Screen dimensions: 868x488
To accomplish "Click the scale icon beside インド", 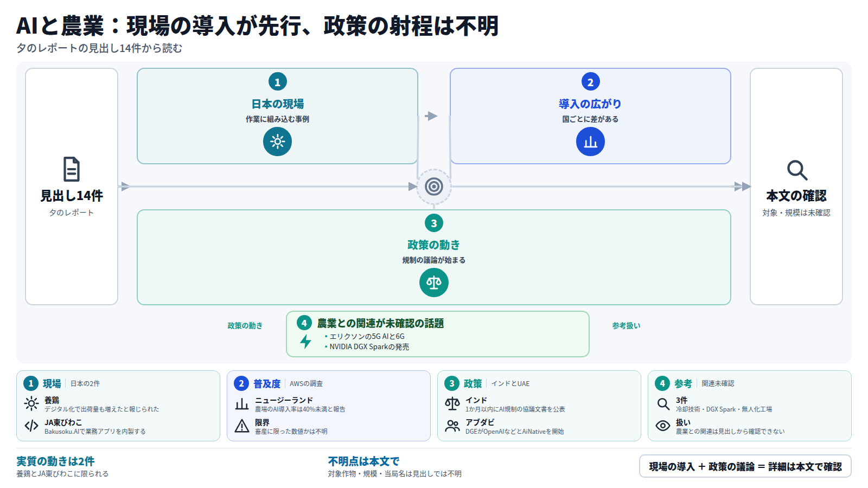I will [x=452, y=403].
